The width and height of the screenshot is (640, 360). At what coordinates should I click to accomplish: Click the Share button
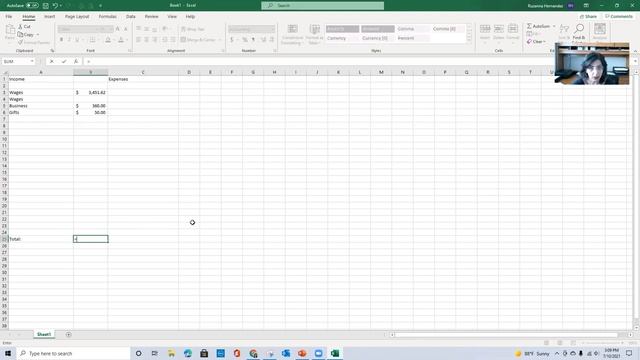point(588,16)
